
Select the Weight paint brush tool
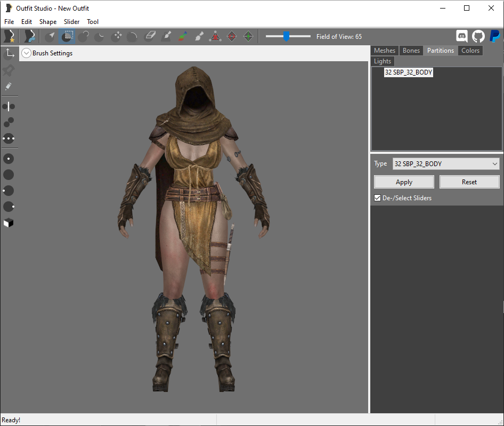167,36
